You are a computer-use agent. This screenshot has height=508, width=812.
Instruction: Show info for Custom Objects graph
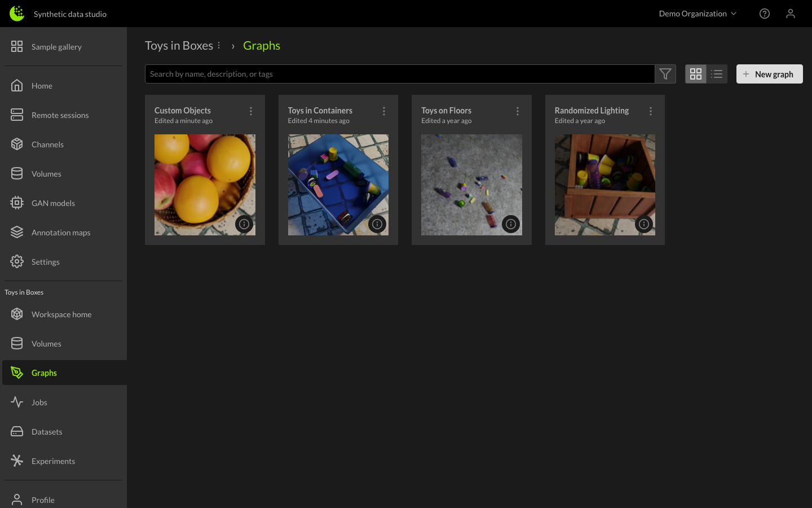(x=244, y=224)
